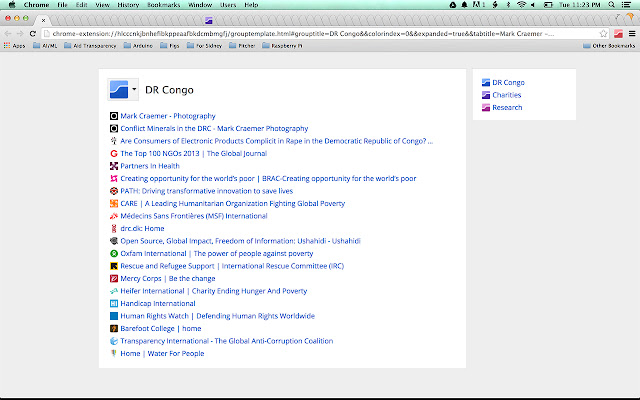Screen dimensions: 640x400
Task: Click the Human Rights Watch favicon
Action: (x=113, y=316)
